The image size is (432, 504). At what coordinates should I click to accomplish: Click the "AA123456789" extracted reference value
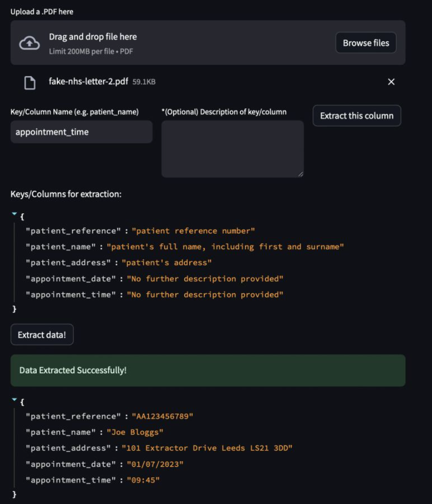tap(162, 416)
